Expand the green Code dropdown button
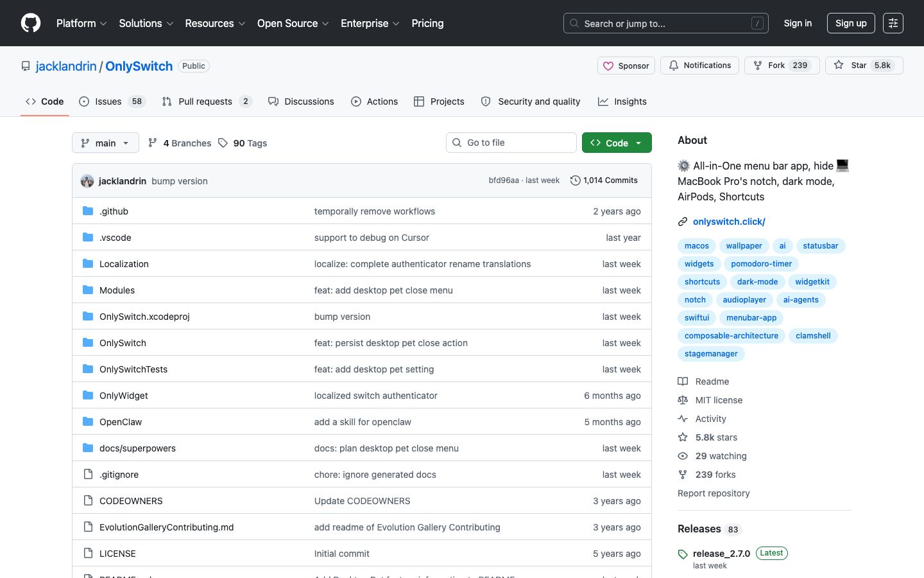Viewport: 924px width, 578px height. click(617, 143)
